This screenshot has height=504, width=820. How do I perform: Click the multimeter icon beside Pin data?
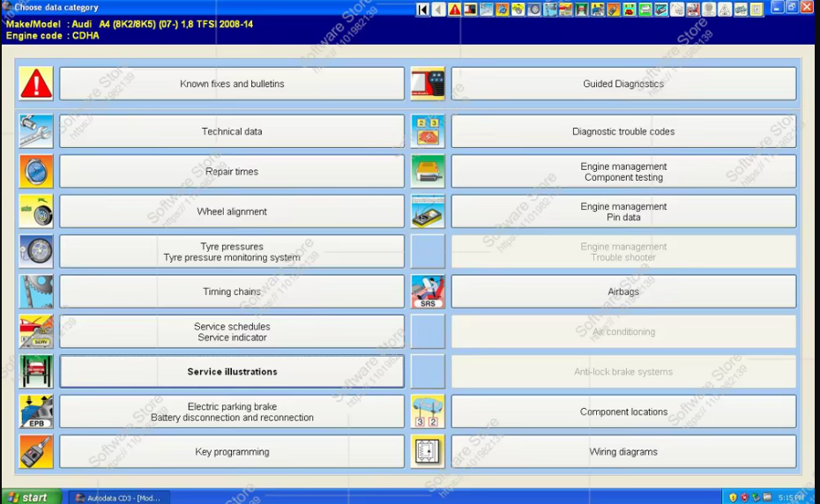[x=428, y=211]
